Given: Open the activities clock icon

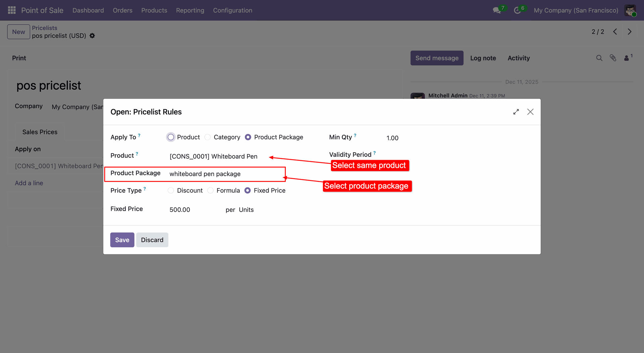Looking at the screenshot, I should point(517,10).
